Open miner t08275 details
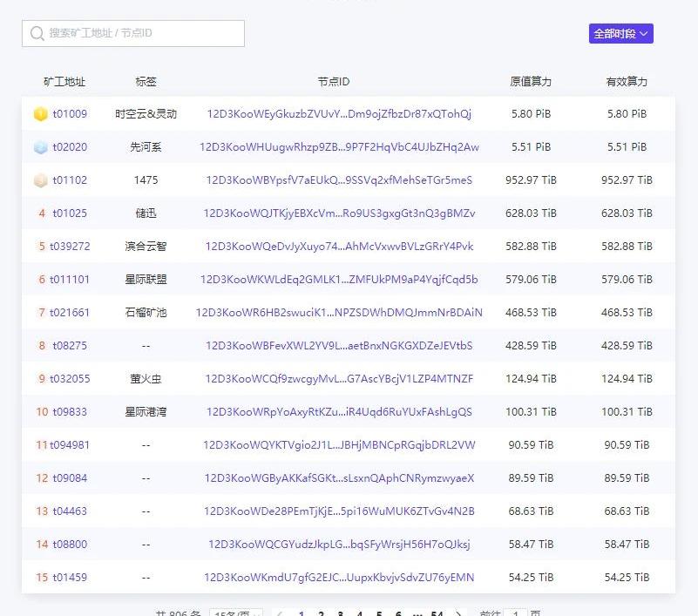Image resolution: width=698 pixels, height=616 pixels. point(70,346)
